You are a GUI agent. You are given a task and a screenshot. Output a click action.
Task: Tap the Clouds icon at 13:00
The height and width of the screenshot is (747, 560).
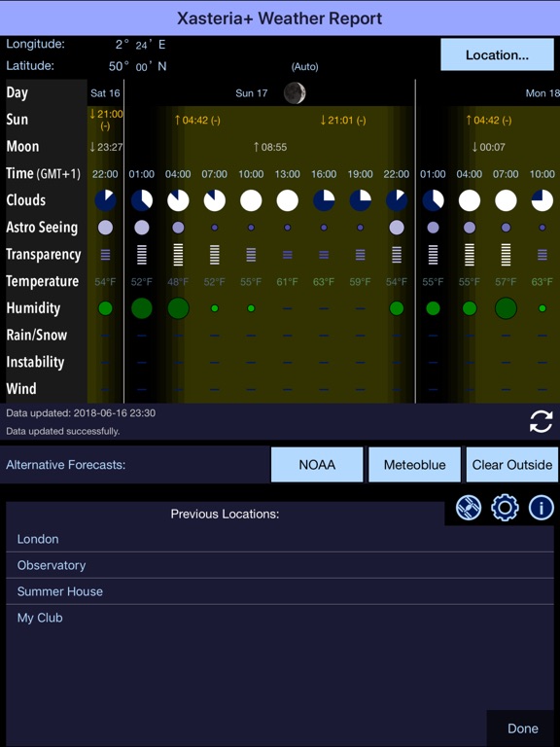click(288, 200)
